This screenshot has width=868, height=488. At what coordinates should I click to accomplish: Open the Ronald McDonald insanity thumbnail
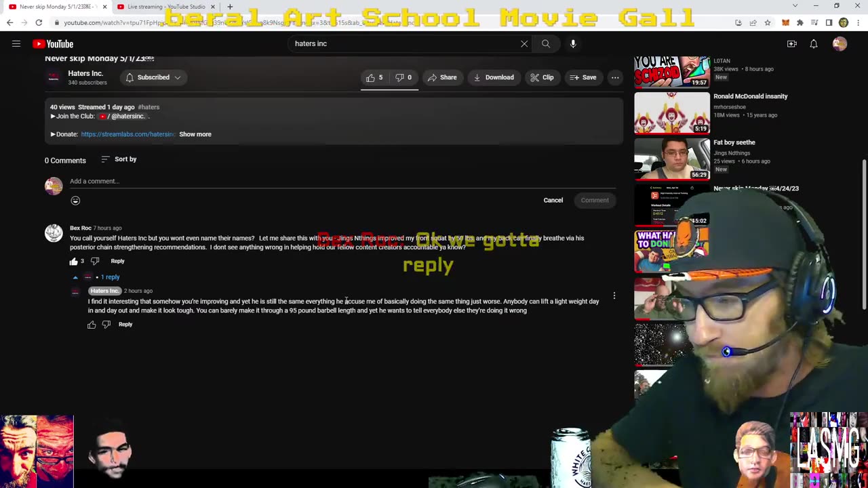[672, 113]
